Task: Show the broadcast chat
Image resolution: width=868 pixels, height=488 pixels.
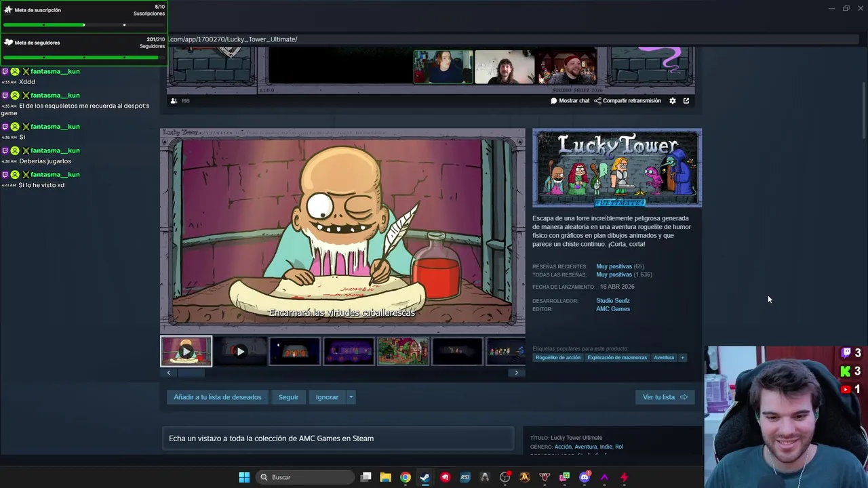Action: click(x=570, y=101)
